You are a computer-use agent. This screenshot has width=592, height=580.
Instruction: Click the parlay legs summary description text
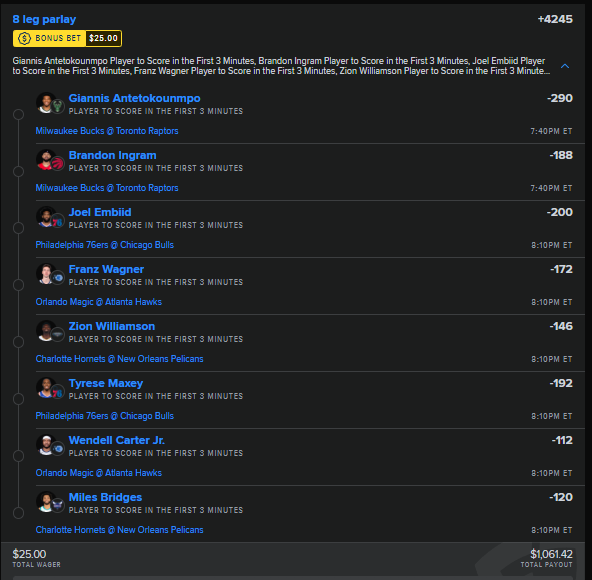(x=281, y=66)
